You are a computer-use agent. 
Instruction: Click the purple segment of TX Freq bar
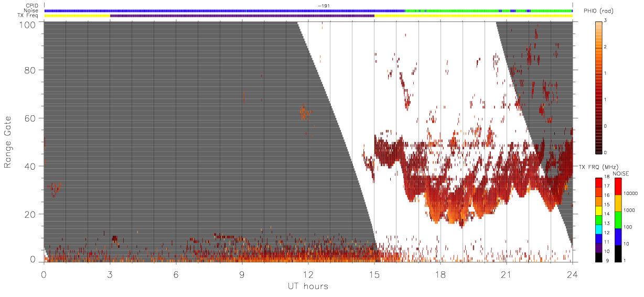click(x=242, y=16)
